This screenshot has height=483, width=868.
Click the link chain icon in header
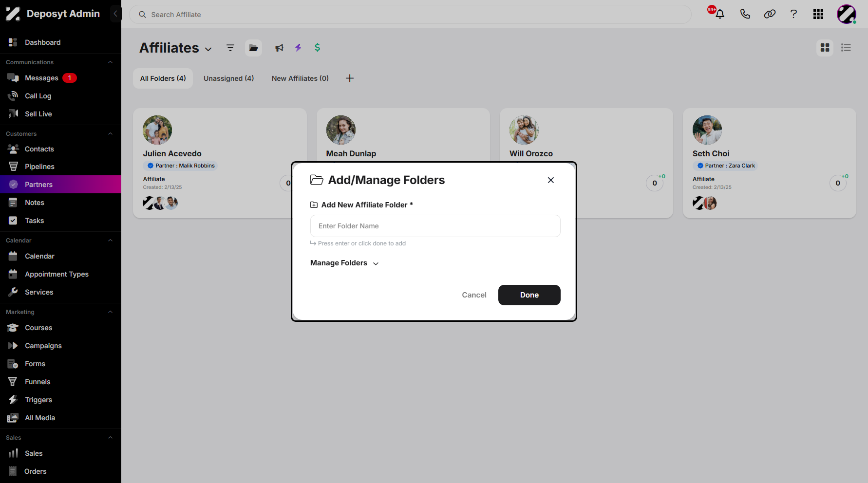770,14
